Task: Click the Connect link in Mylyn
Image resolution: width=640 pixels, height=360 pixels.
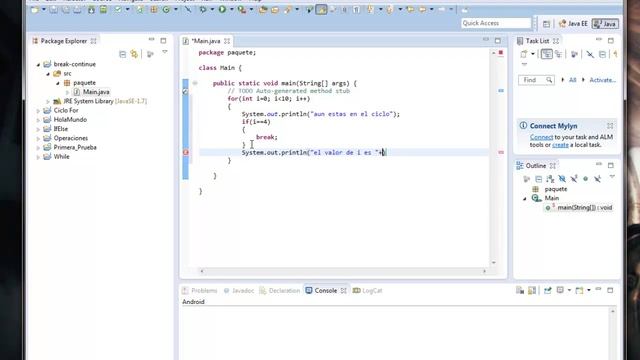Action: point(541,137)
